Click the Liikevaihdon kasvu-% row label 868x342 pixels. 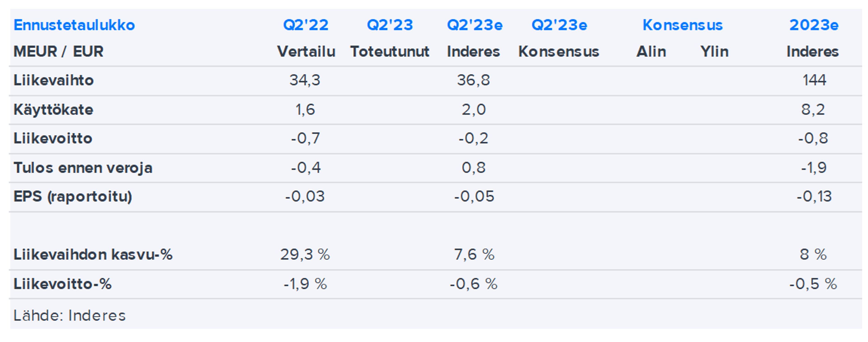[x=93, y=254]
